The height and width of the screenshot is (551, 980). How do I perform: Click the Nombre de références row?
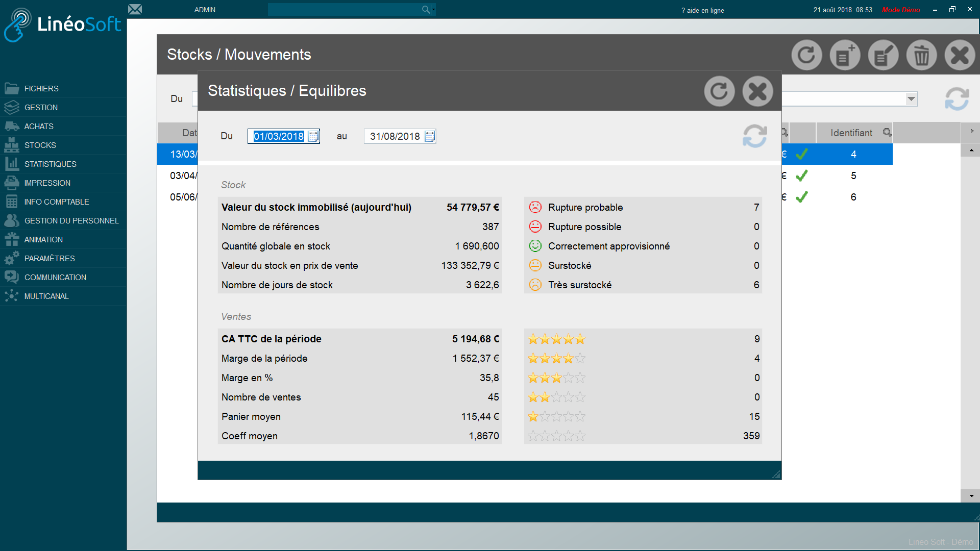360,227
